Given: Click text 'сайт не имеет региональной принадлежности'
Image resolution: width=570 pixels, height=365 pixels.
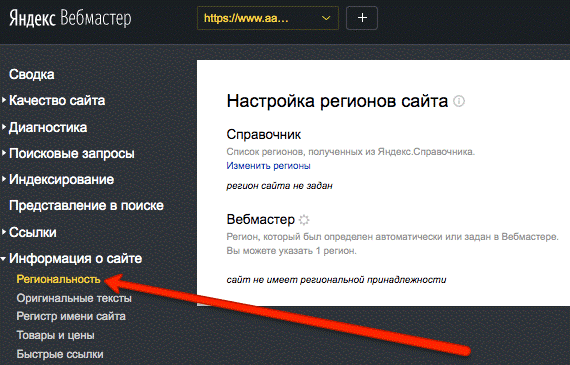Looking at the screenshot, I should coord(336,280).
